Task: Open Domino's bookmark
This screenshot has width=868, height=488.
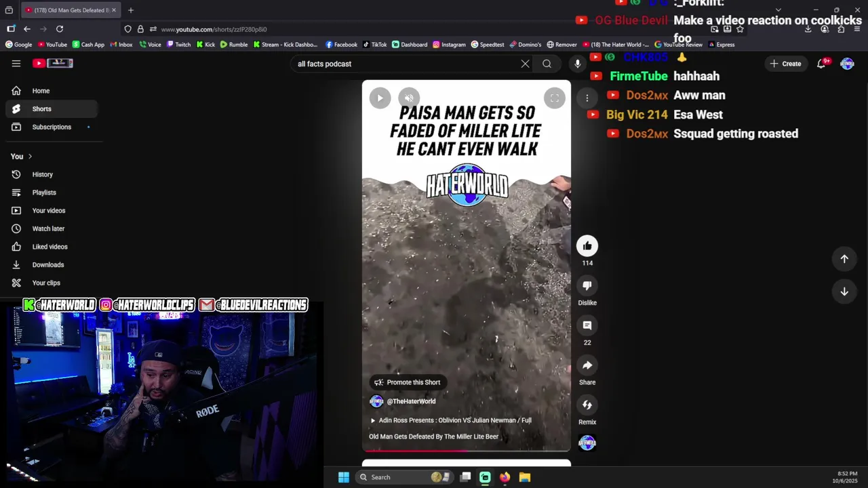Action: (x=526, y=45)
